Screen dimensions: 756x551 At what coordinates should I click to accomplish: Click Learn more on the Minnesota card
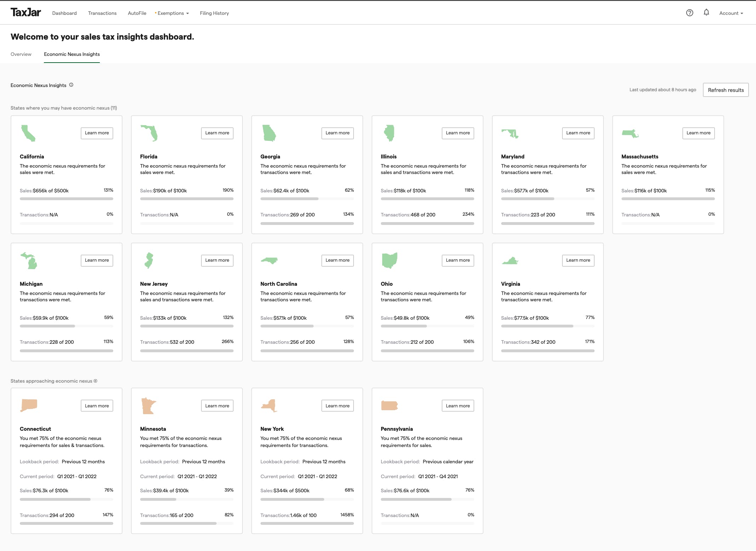point(217,406)
